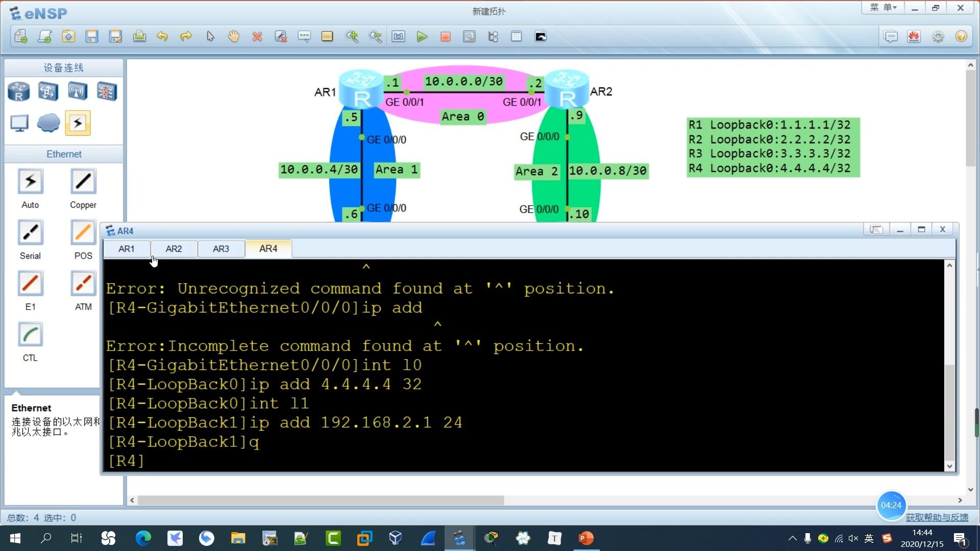Click the Area 2 label
Screen dimensions: 980x551
(x=536, y=172)
